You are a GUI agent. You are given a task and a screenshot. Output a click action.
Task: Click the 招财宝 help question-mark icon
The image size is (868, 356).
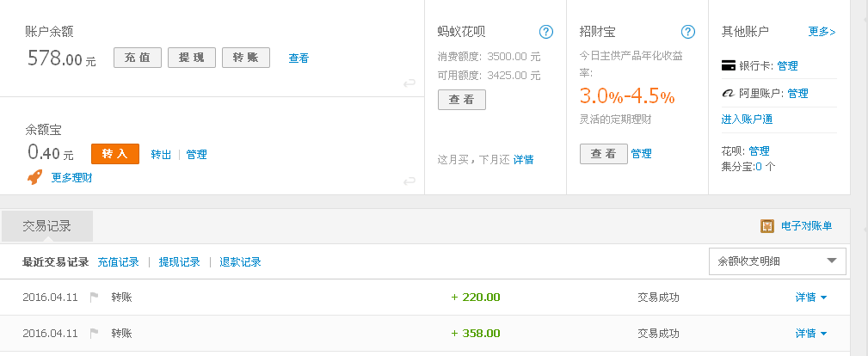tap(687, 32)
